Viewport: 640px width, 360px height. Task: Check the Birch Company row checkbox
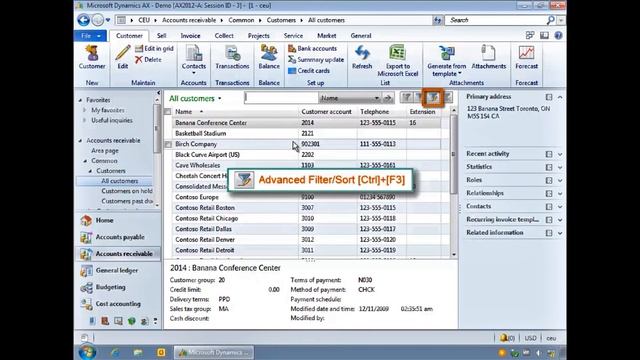point(168,144)
